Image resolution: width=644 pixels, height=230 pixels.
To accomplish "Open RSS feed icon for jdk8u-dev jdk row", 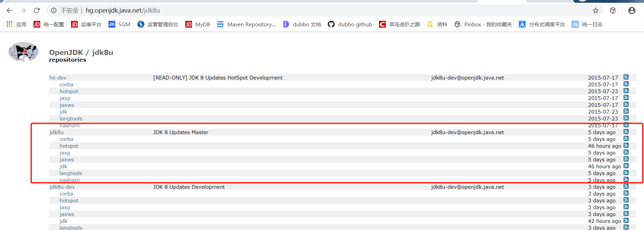I will [626, 220].
